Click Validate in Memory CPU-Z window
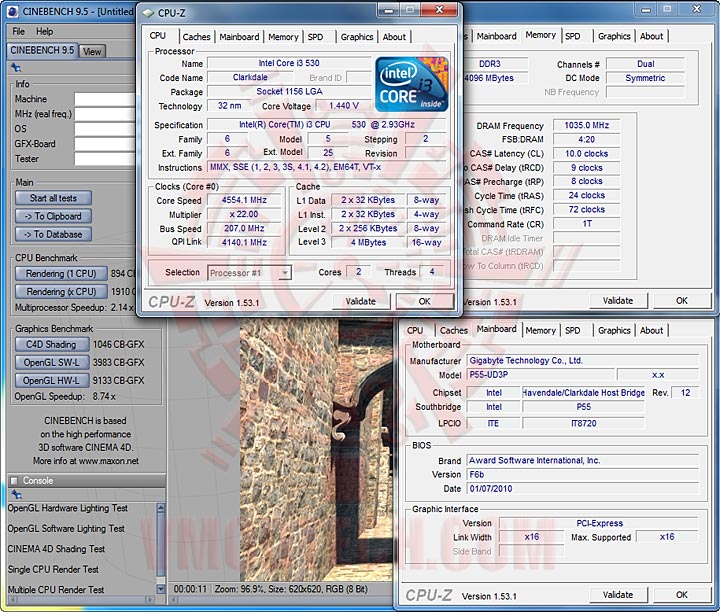720x612 pixels. pyautogui.click(x=618, y=301)
